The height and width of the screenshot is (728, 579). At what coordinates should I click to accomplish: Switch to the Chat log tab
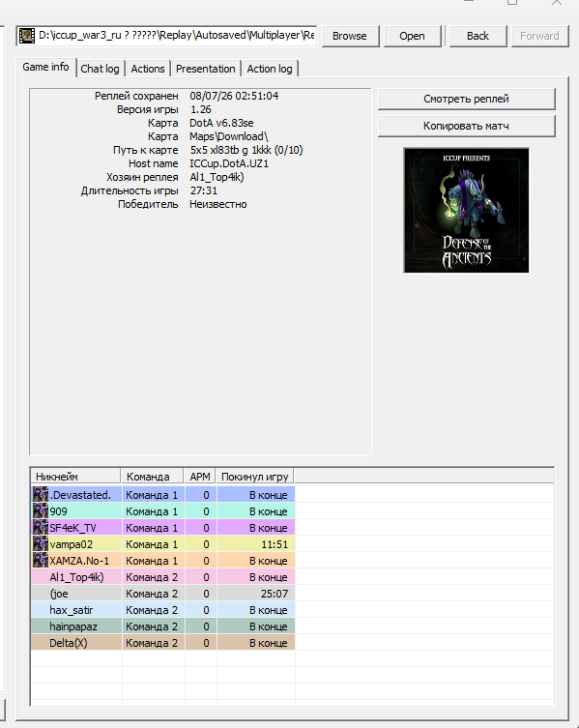(100, 69)
